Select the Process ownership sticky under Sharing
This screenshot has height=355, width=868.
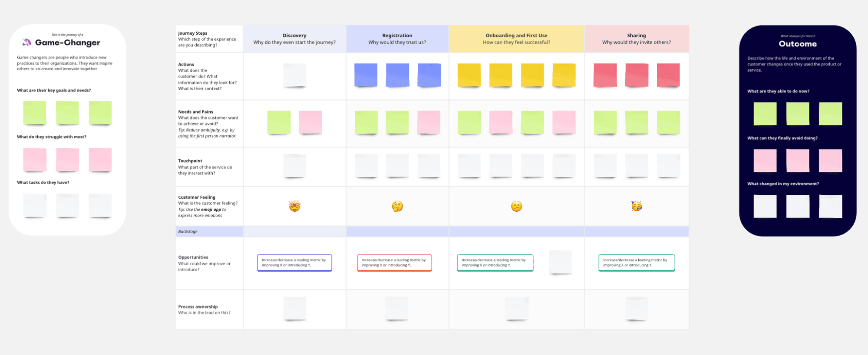(637, 309)
